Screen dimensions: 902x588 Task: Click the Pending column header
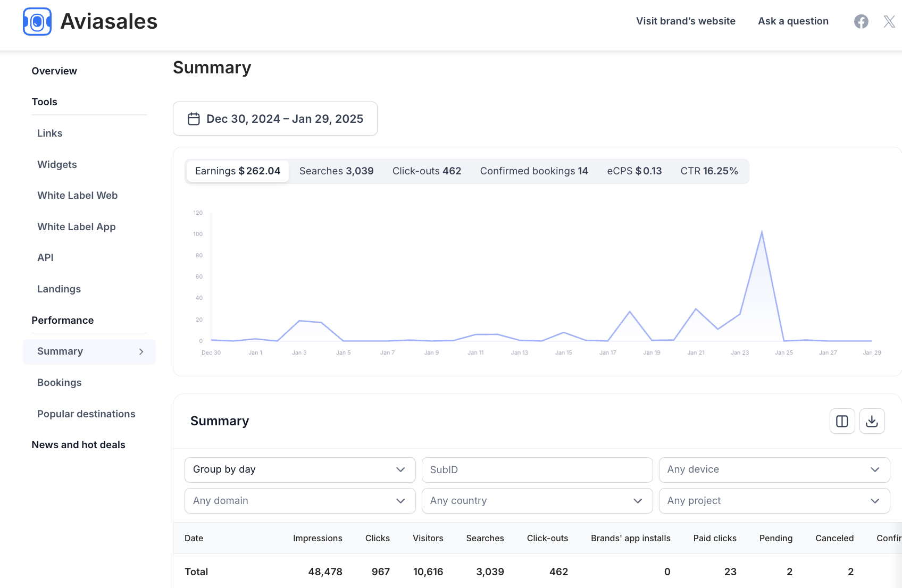(x=776, y=539)
